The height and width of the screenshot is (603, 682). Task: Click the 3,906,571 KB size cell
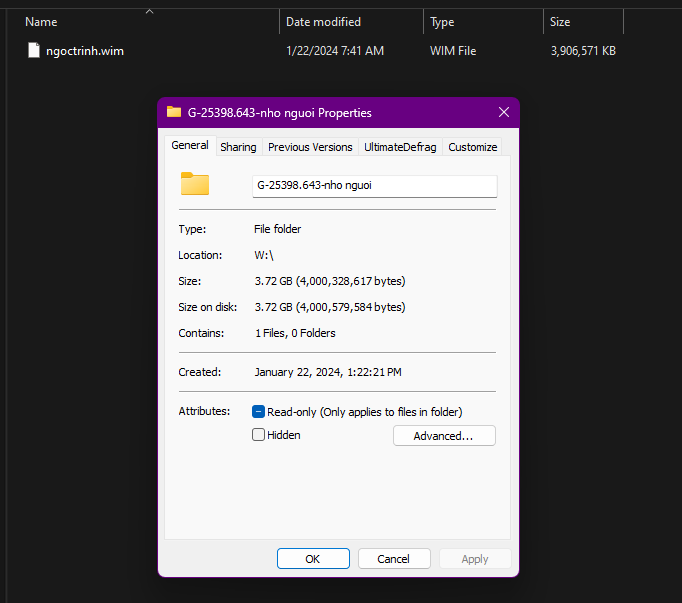(583, 51)
